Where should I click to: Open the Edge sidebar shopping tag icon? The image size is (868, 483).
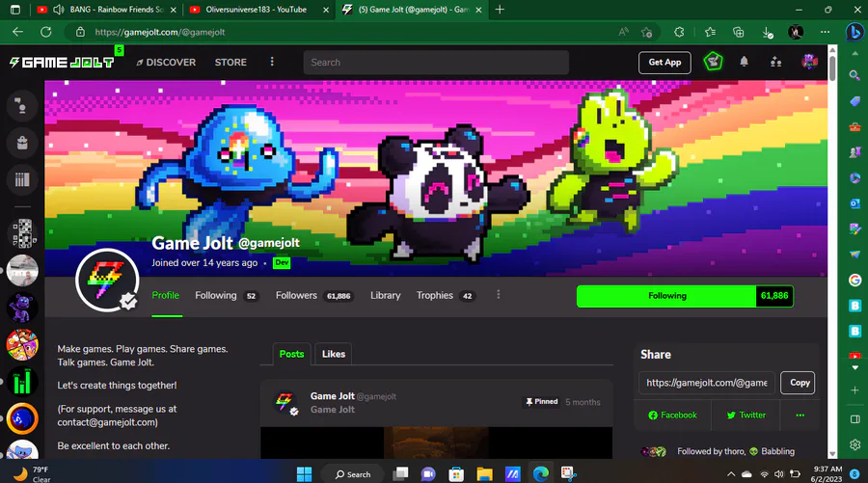pyautogui.click(x=854, y=100)
